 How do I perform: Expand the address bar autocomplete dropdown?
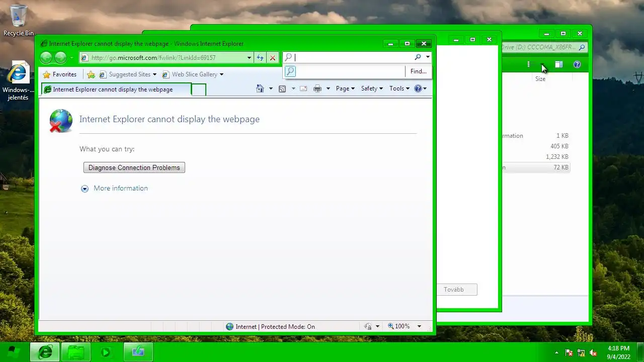[x=249, y=58]
